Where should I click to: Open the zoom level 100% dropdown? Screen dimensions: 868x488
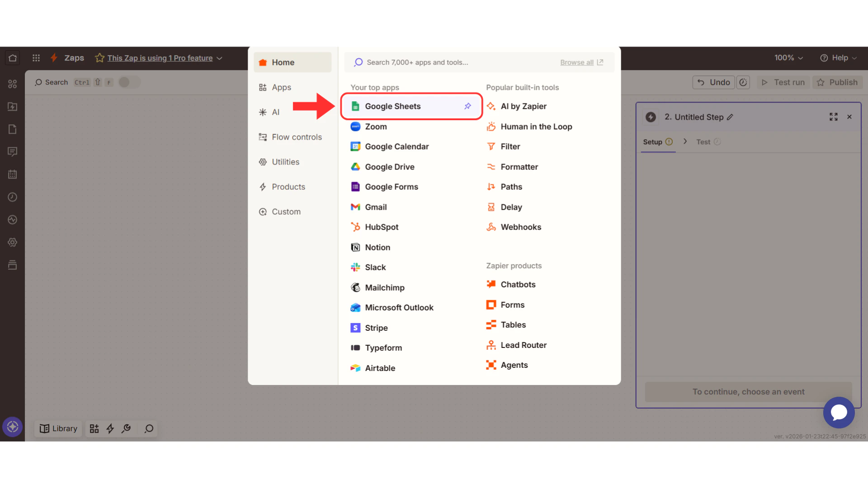coord(788,58)
